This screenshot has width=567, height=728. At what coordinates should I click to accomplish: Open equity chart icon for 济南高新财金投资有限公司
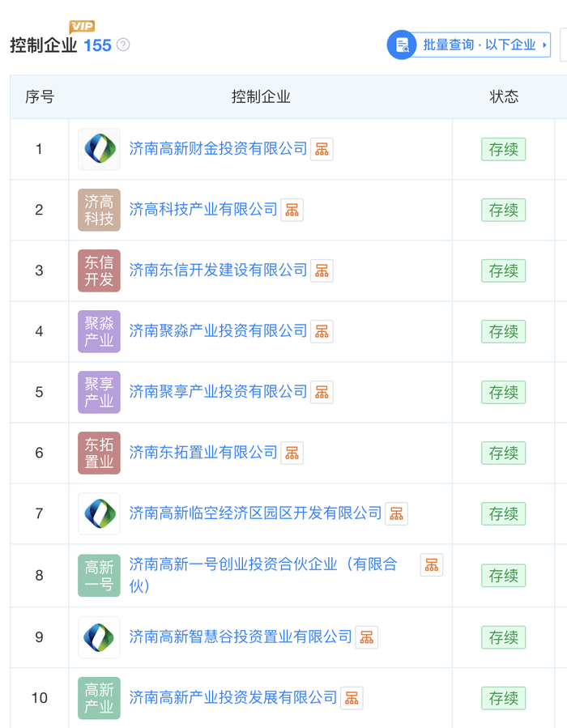pos(322,149)
